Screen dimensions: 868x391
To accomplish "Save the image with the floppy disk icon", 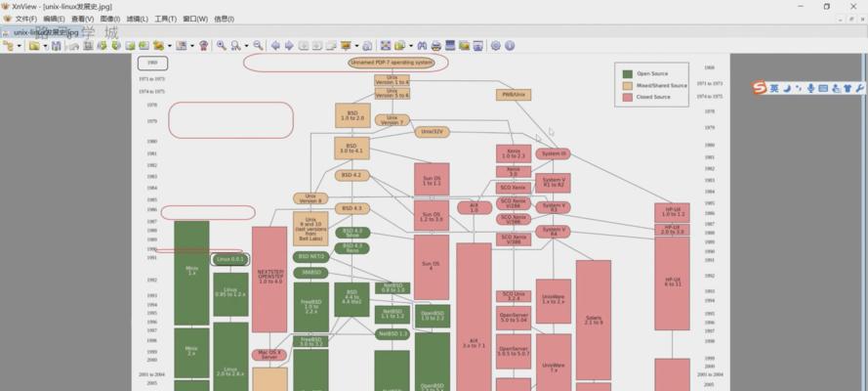I will 56,45.
